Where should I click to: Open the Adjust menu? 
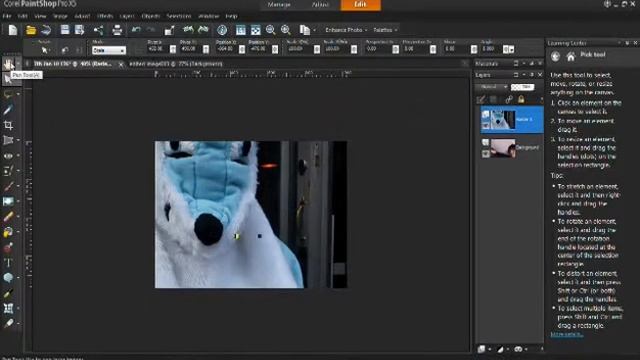pos(82,16)
